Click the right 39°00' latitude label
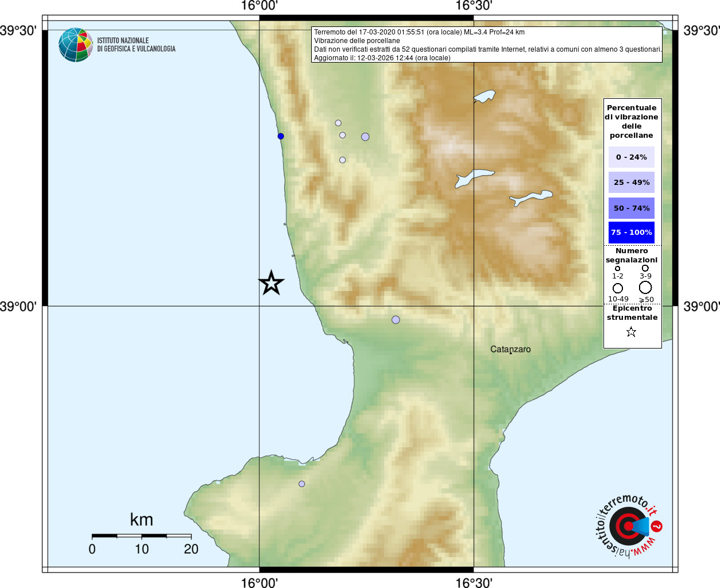Screen dimensions: 720x588 [x=701, y=307]
